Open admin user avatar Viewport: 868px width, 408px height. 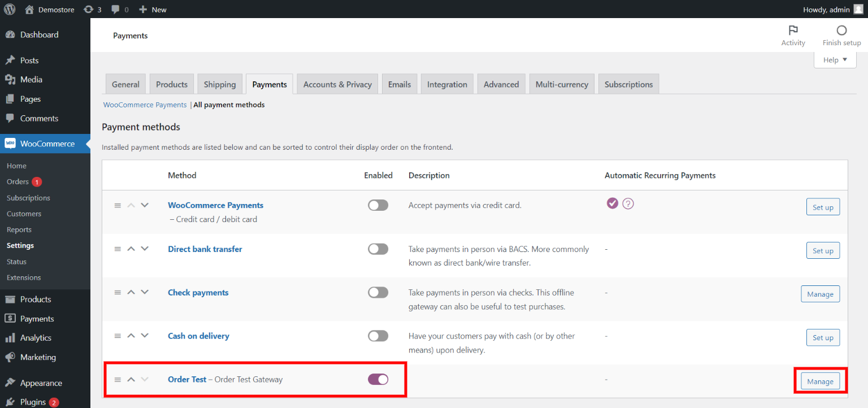point(858,9)
